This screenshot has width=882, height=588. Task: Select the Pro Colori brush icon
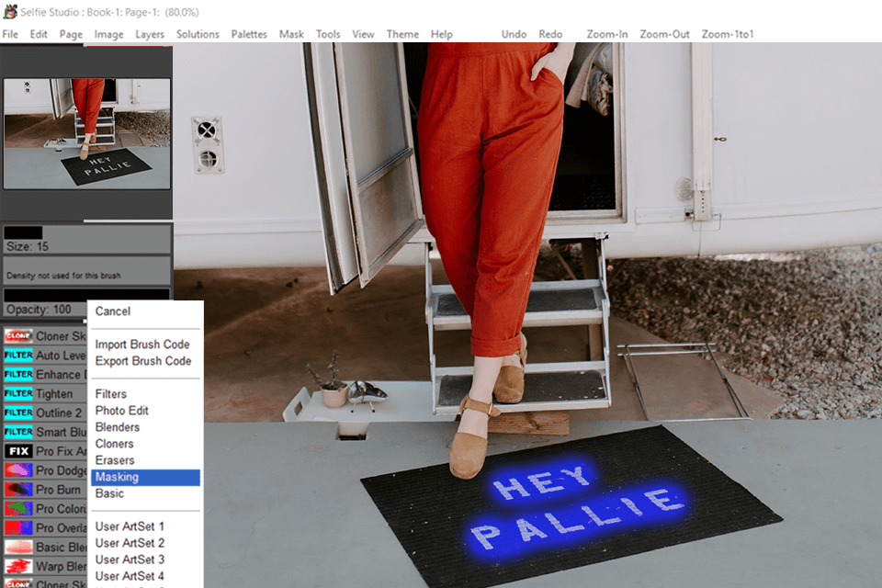point(18,508)
